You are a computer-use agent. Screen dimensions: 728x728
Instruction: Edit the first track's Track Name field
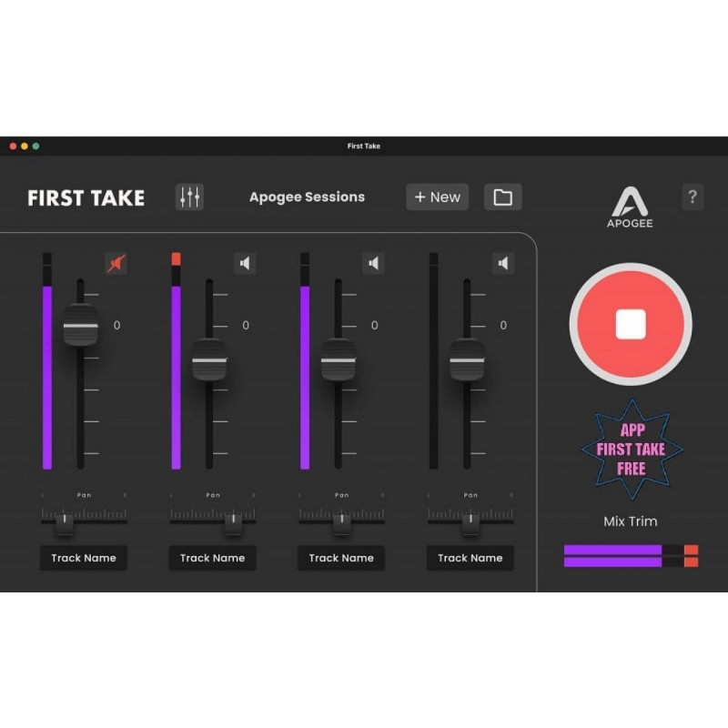[84, 558]
